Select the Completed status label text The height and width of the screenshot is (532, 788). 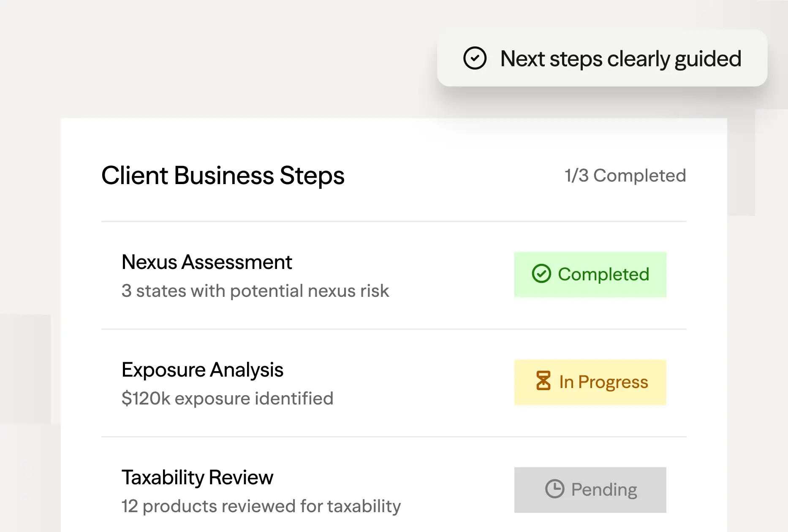pyautogui.click(x=603, y=274)
